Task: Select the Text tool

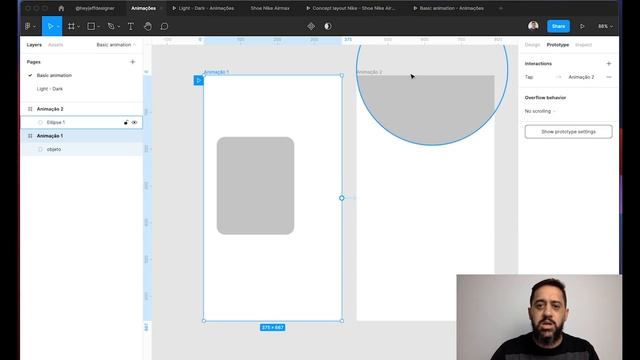Action: point(131,26)
